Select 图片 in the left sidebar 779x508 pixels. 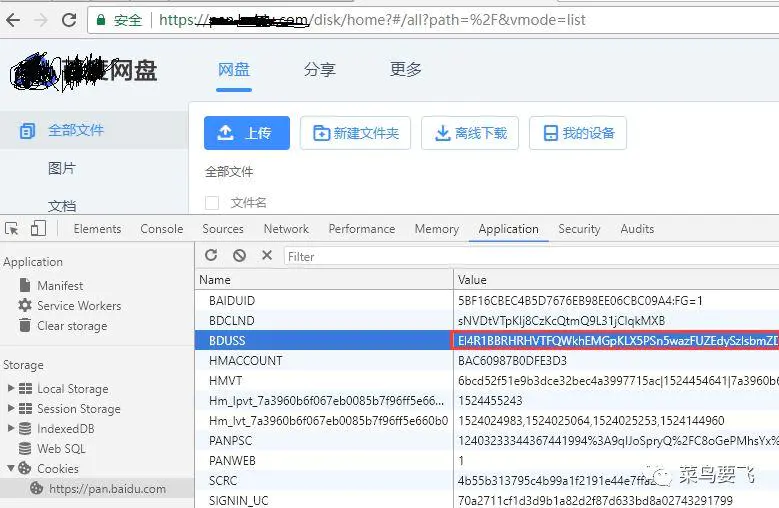click(62, 168)
